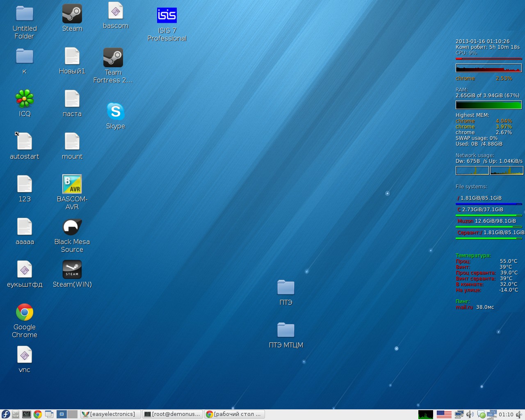The width and height of the screenshot is (525, 420).
Task: Select the mount file on the desktop
Action: (72, 142)
